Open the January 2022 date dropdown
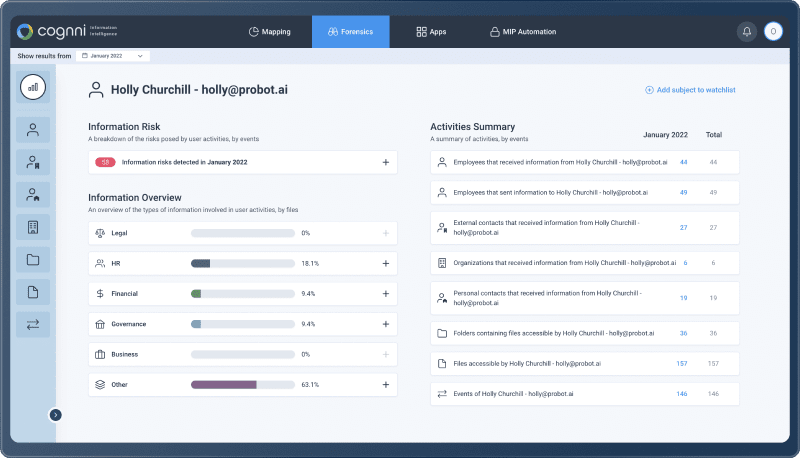 click(x=113, y=56)
